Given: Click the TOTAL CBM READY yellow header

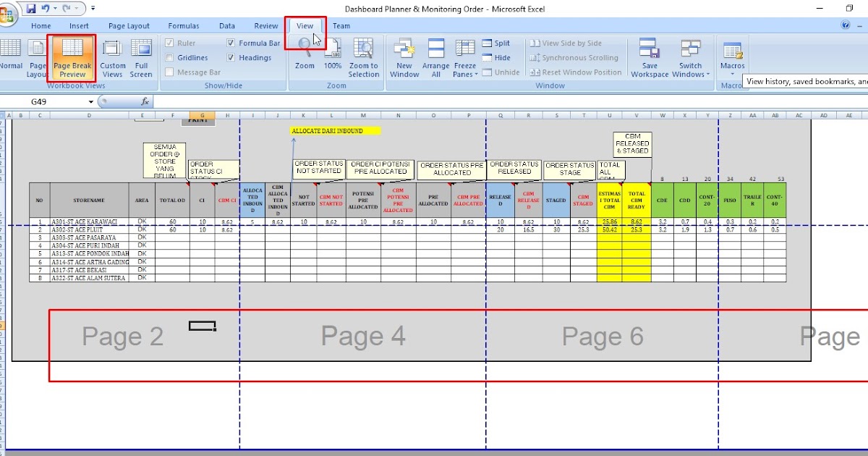Looking at the screenshot, I should tap(637, 200).
